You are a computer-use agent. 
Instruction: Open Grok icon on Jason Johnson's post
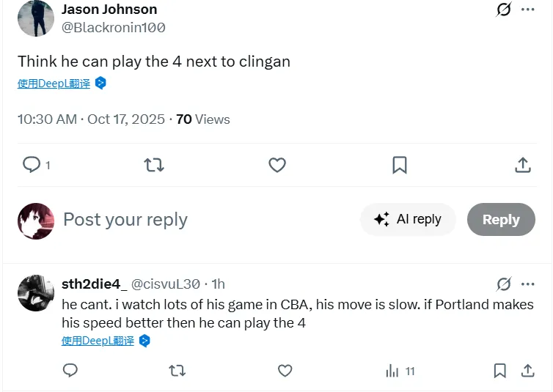[504, 10]
